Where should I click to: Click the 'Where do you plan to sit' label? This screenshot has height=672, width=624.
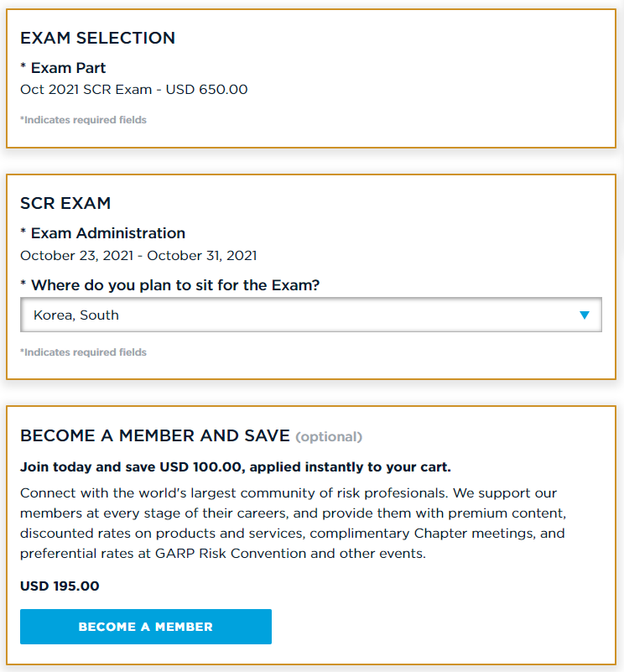coord(170,285)
